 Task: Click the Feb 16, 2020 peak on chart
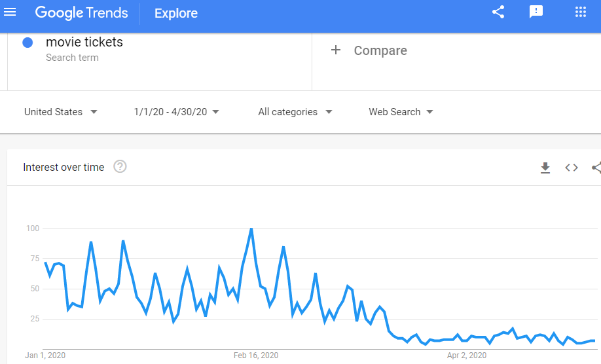click(x=251, y=228)
